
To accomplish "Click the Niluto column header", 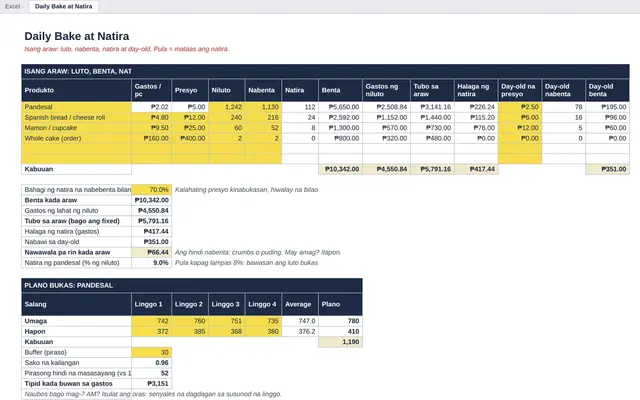I will click(x=227, y=90).
